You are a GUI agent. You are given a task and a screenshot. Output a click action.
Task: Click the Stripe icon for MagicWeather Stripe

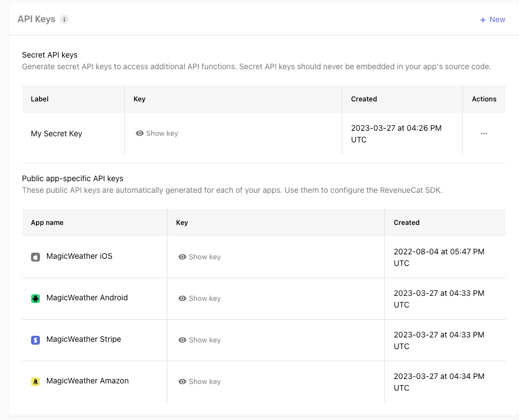[35, 340]
